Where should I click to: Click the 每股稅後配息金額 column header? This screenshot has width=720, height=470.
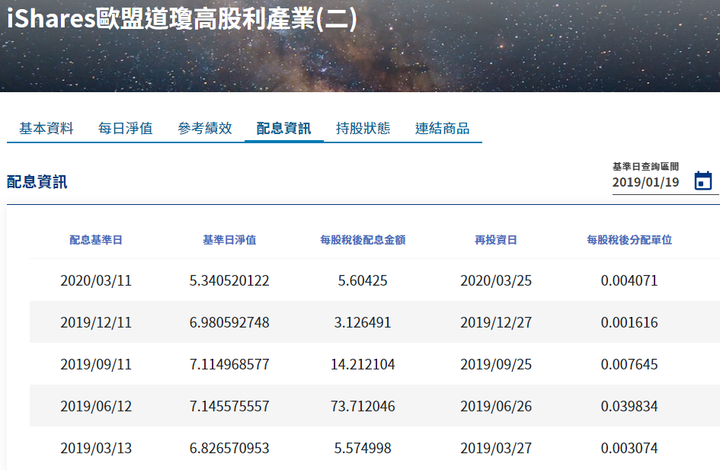click(363, 240)
